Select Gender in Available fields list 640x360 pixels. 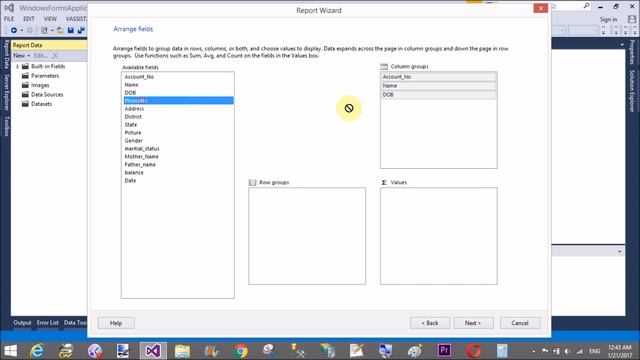click(178, 140)
